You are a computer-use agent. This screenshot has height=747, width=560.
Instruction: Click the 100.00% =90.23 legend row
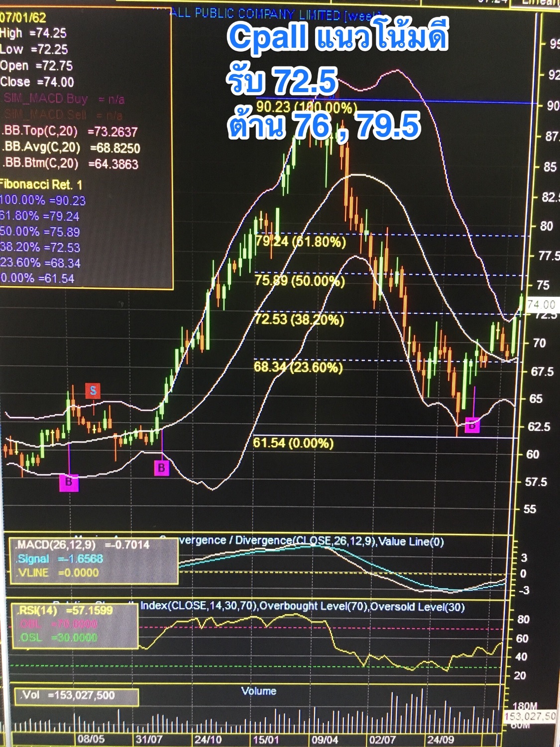point(43,201)
